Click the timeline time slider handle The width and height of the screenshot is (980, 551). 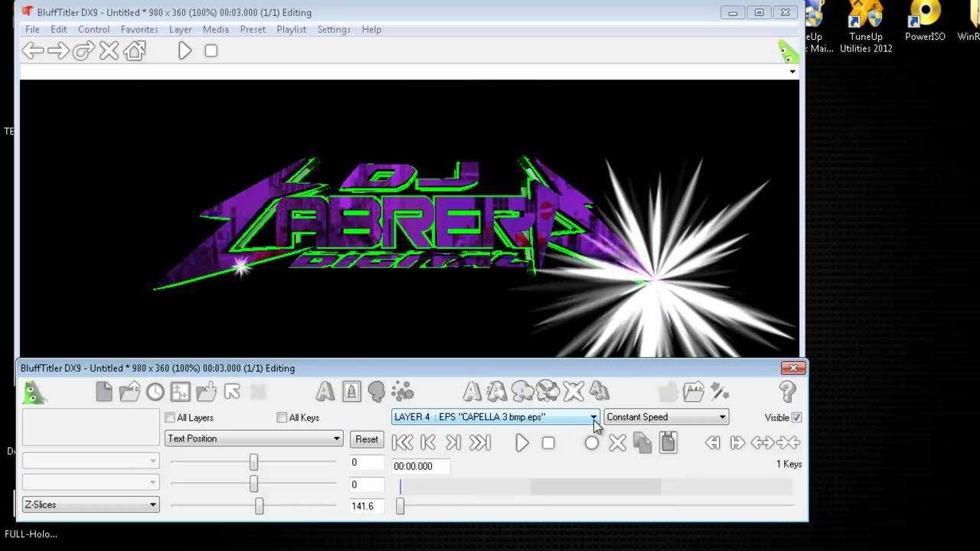pos(400,506)
